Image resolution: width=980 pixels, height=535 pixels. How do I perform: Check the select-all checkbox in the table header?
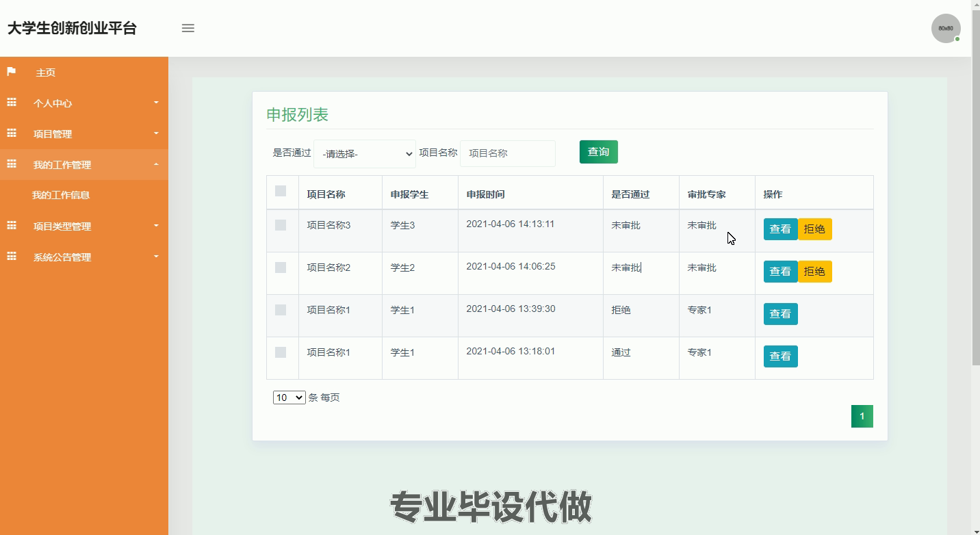click(281, 191)
